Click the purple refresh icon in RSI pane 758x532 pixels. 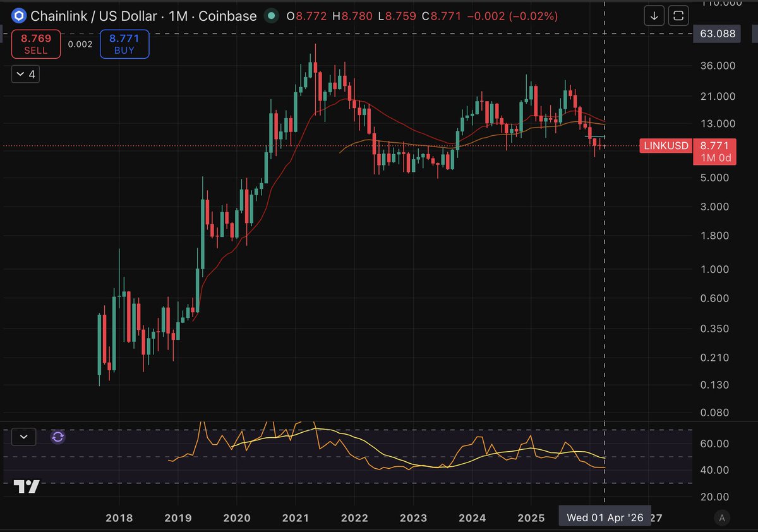click(x=58, y=437)
